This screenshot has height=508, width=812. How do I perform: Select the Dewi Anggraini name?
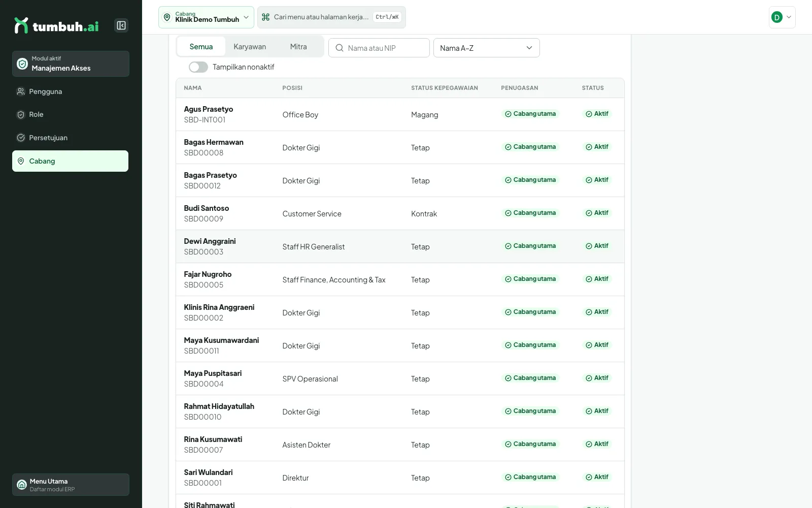pyautogui.click(x=210, y=241)
